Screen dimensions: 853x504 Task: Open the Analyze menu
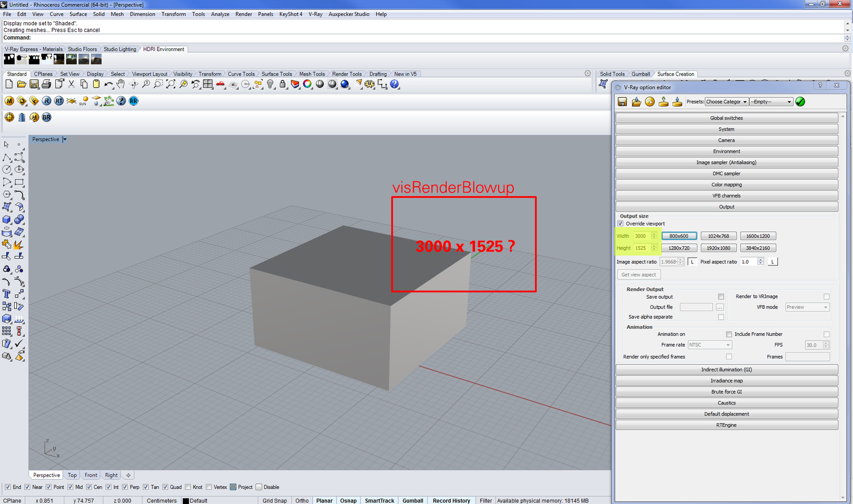[220, 14]
